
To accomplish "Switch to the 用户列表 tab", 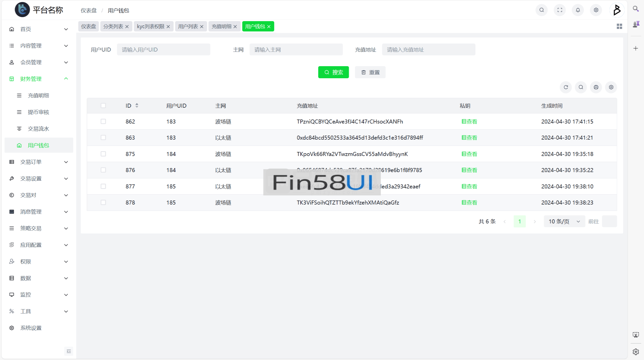I will point(188,26).
